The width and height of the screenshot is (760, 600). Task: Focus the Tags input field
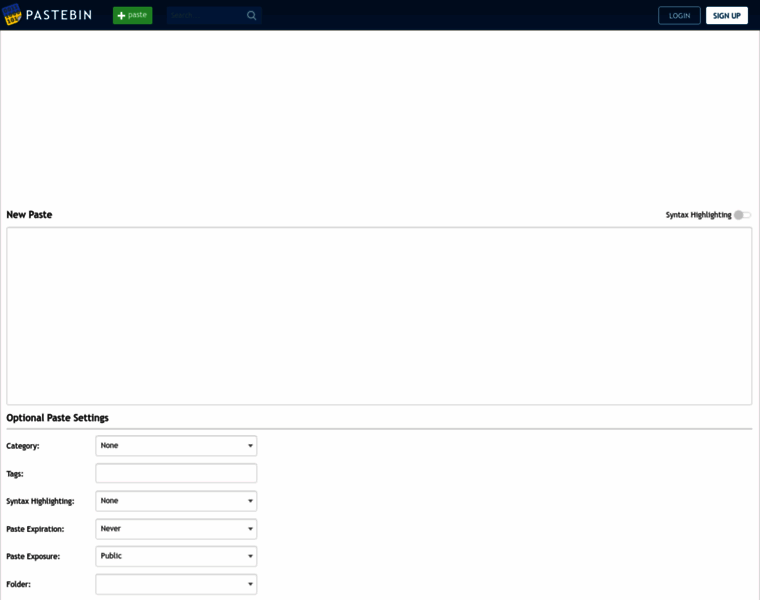click(176, 473)
